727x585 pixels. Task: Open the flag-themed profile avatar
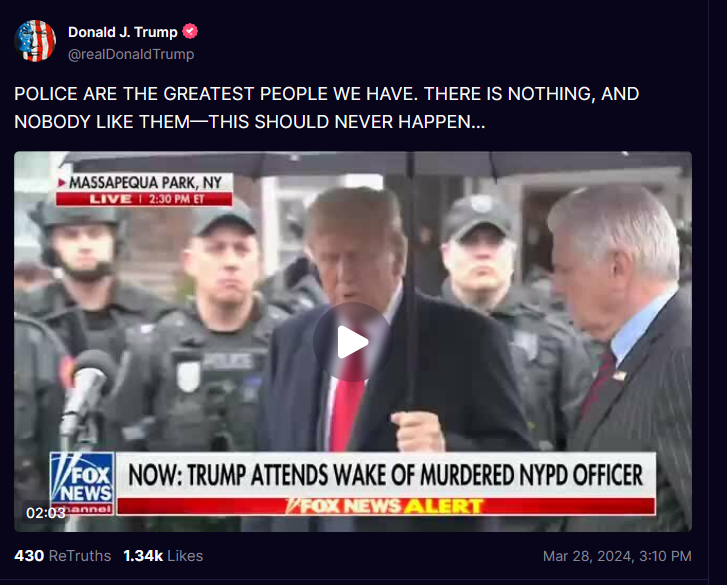(35, 41)
